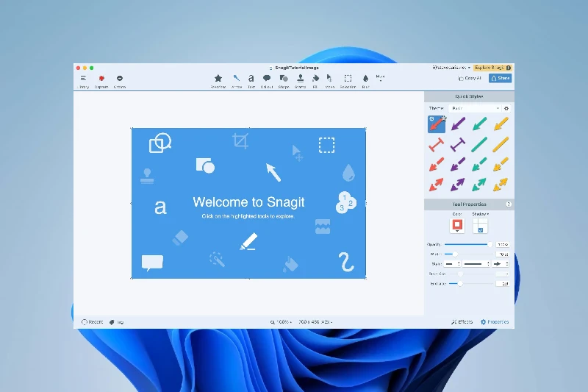Open the 100% zoom dropdown
Screen dimensions: 588x392
click(282, 322)
